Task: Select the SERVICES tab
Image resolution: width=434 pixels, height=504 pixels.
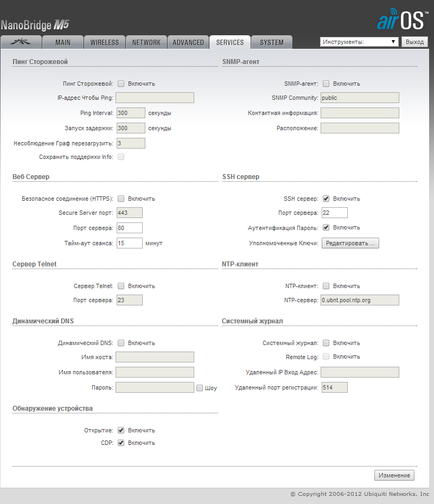Action: coord(230,42)
